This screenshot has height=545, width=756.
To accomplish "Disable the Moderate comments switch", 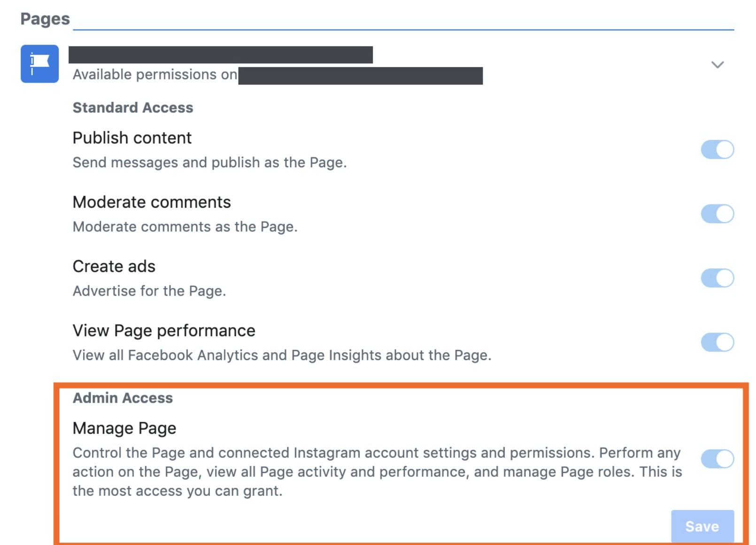I will [x=717, y=214].
